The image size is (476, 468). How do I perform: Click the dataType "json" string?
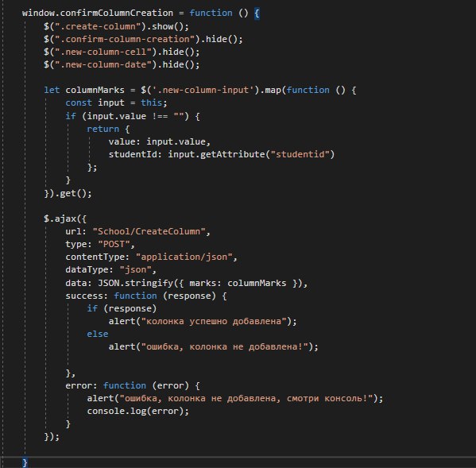point(135,270)
